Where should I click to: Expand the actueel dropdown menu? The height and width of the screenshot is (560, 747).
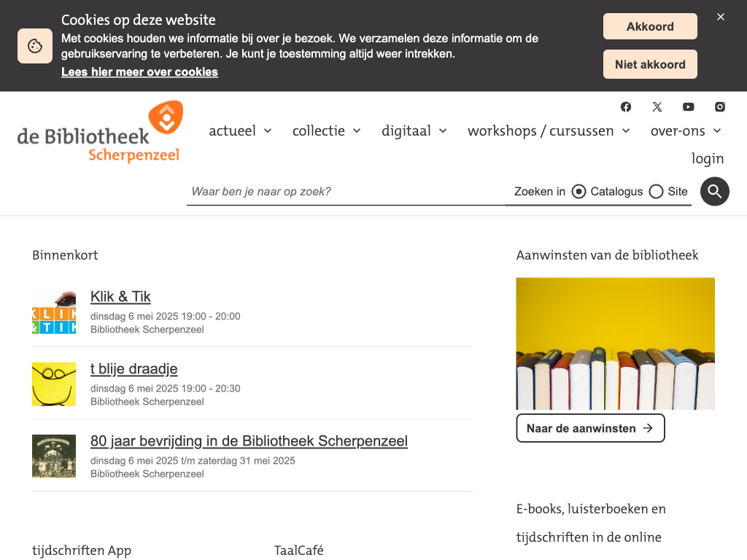(x=240, y=131)
